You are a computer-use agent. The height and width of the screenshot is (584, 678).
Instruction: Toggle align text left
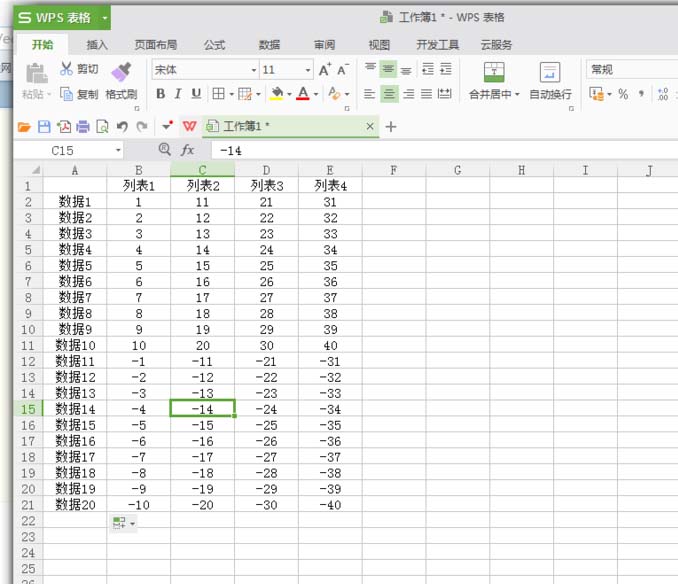(369, 93)
